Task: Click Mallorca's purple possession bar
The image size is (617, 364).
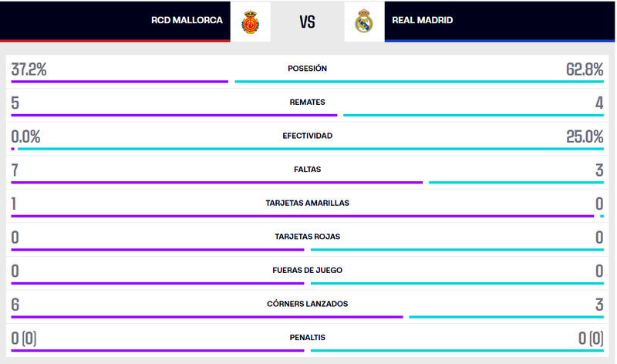Action: click(x=120, y=81)
